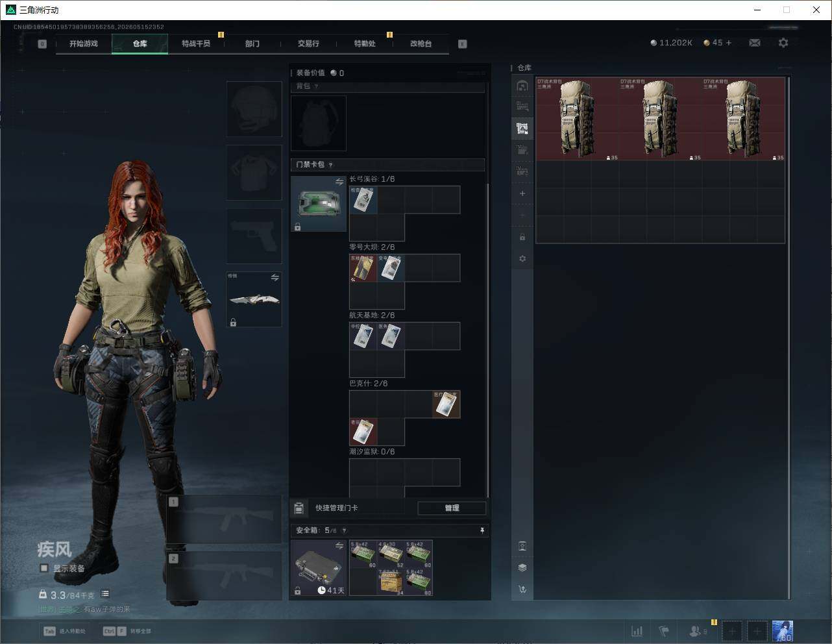The width and height of the screenshot is (832, 644).
Task: Switch to the 仓库 tab
Action: coord(140,43)
